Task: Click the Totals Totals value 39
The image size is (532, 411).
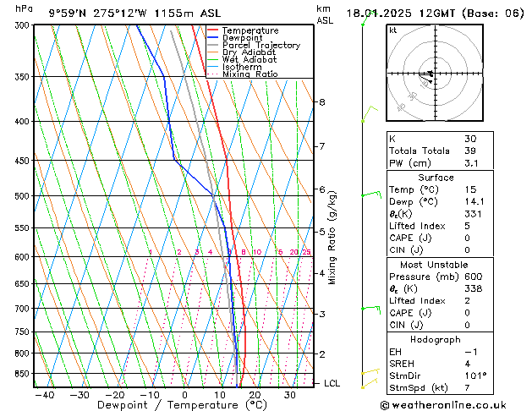Action: (x=470, y=151)
